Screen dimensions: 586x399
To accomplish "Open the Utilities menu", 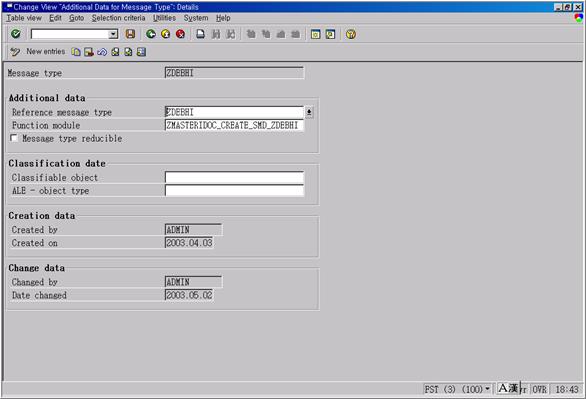I will point(164,18).
